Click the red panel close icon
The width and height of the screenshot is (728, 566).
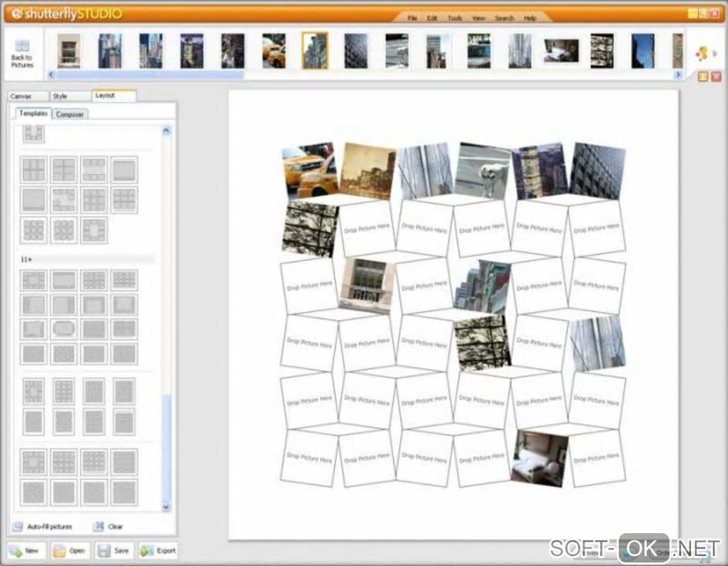click(716, 76)
